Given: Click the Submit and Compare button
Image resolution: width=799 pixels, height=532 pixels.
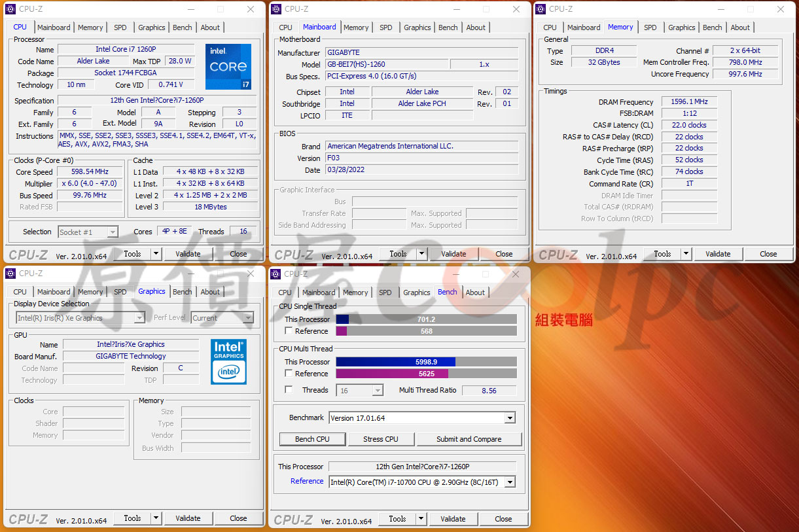Looking at the screenshot, I should click(469, 439).
